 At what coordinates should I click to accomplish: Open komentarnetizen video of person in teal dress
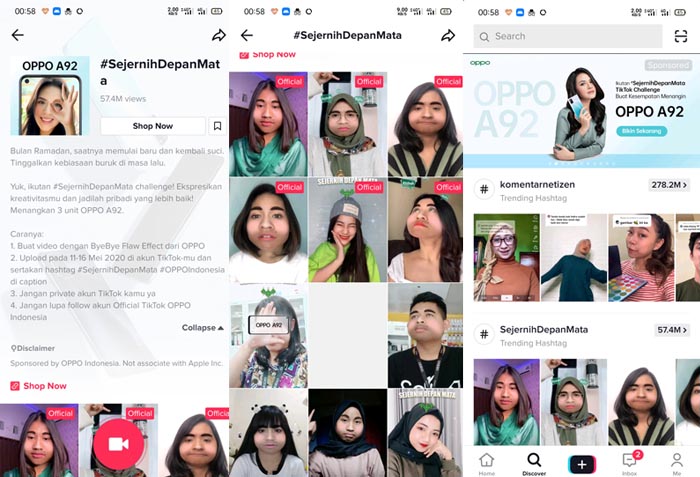tap(574, 258)
